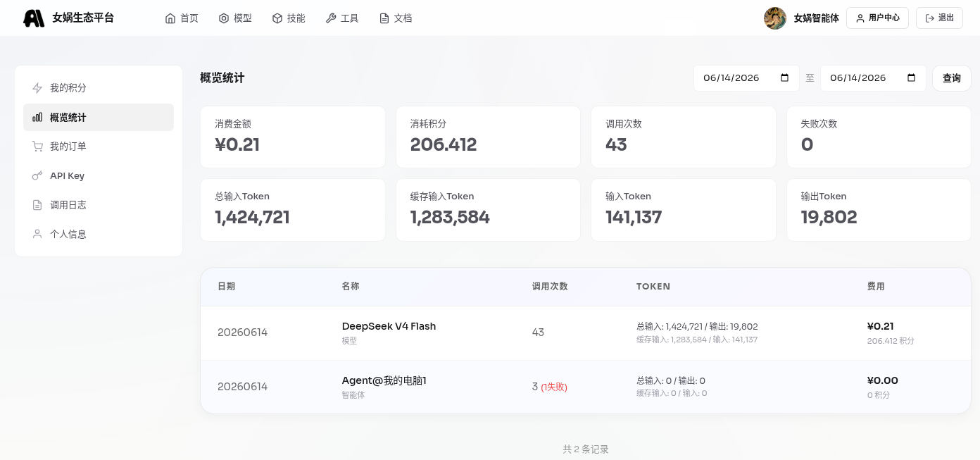The height and width of the screenshot is (460, 980).
Task: Click the key icon beside API Key
Action: [x=37, y=176]
